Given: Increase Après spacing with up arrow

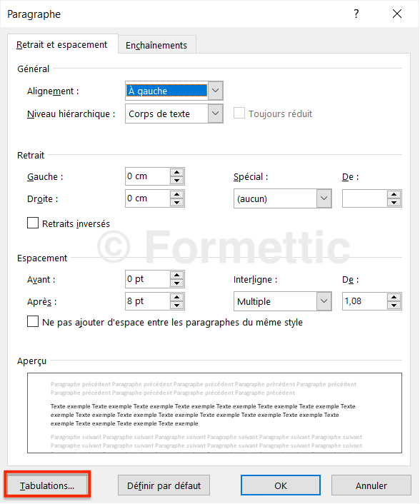Looking at the screenshot, I should tap(176, 297).
